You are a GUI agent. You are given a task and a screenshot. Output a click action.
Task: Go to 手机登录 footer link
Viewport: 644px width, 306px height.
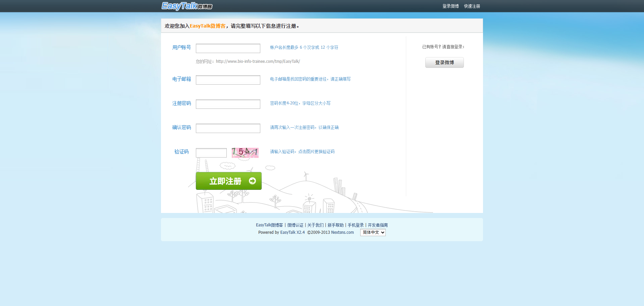click(x=356, y=225)
